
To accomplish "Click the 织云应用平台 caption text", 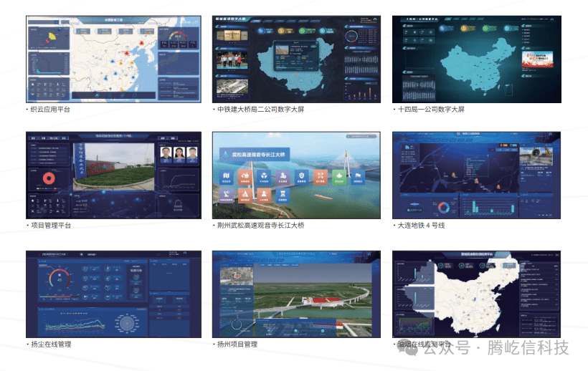I will [x=50, y=110].
